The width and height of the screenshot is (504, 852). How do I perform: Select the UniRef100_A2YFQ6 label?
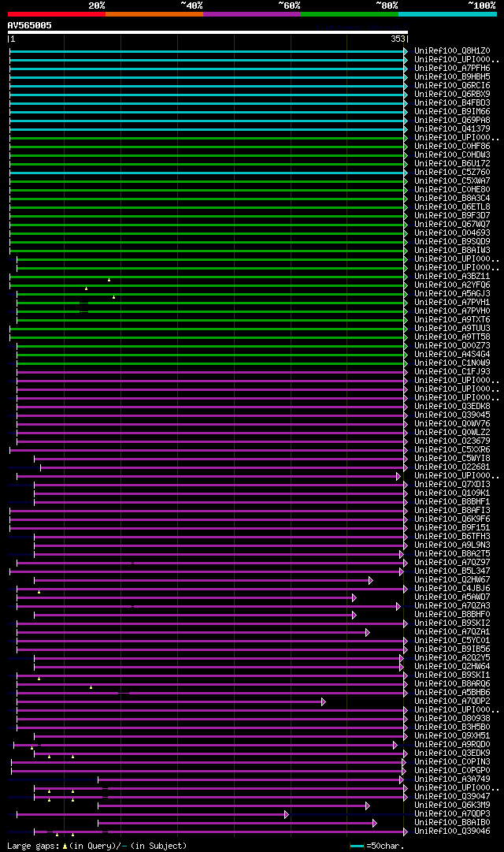(452, 286)
